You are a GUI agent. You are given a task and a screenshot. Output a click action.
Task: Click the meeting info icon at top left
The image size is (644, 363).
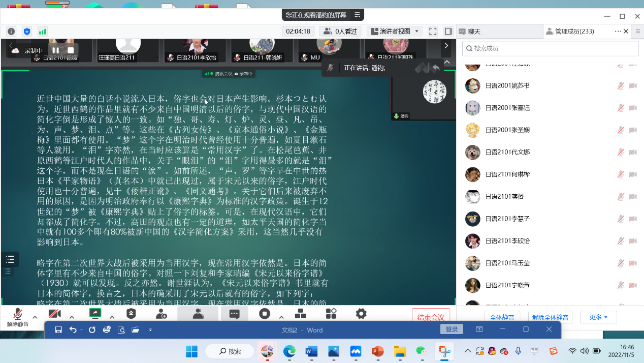11,32
